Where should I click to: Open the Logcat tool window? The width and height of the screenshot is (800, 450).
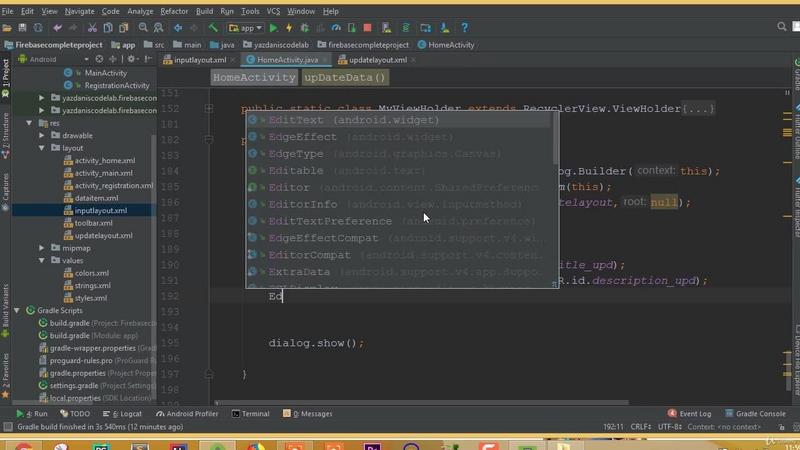click(122, 414)
